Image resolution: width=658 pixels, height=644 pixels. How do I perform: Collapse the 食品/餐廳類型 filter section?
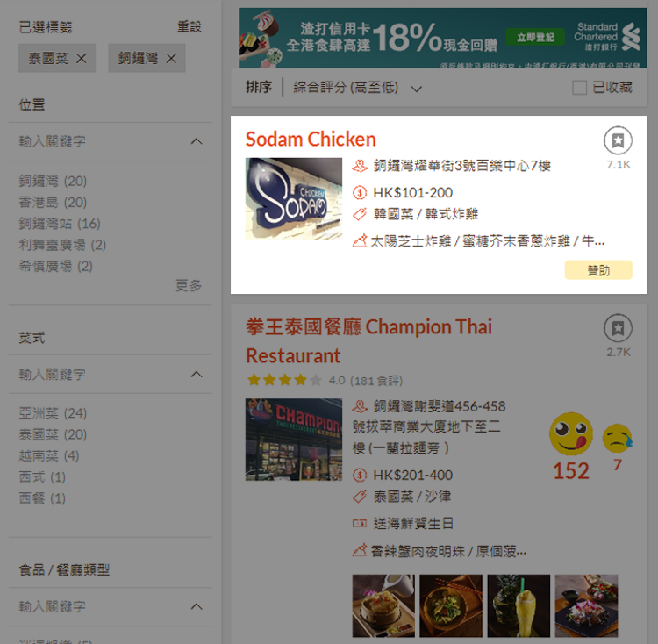[197, 606]
